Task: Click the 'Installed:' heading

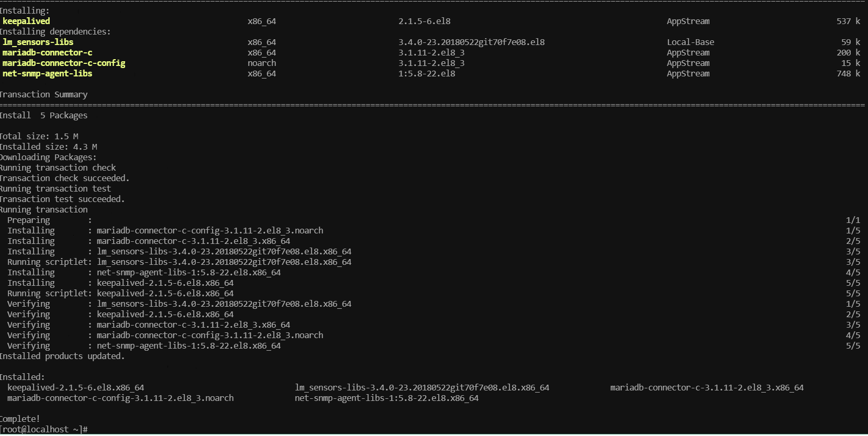Action: tap(23, 377)
